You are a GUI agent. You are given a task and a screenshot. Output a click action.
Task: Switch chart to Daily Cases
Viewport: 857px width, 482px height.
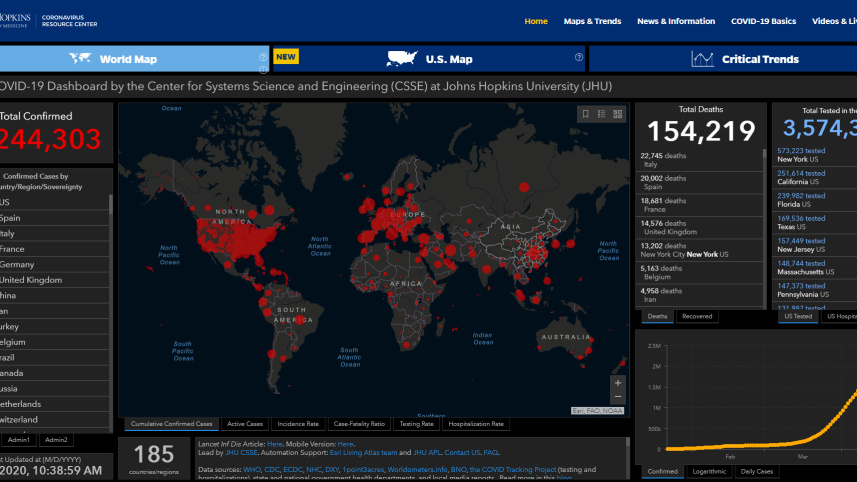click(757, 471)
